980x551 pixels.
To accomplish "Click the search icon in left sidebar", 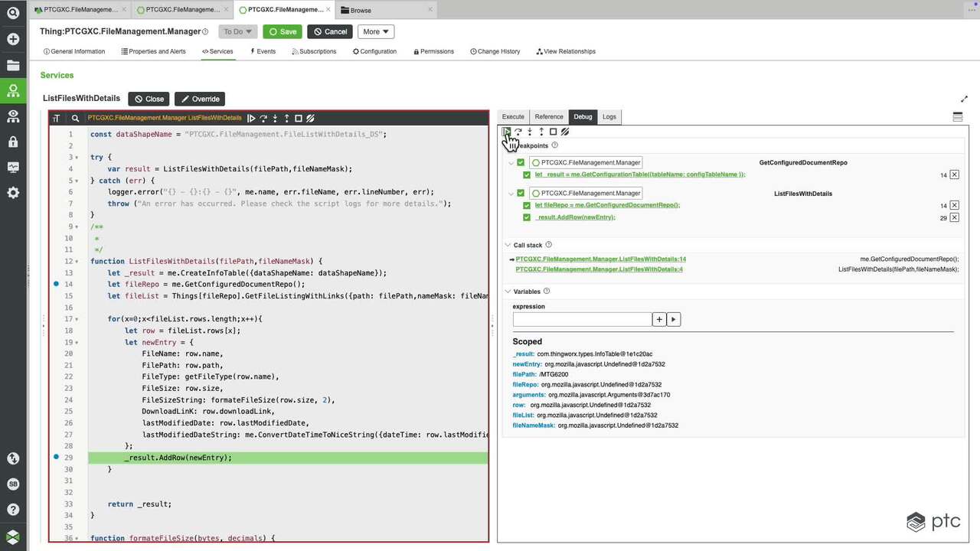I will (x=13, y=13).
